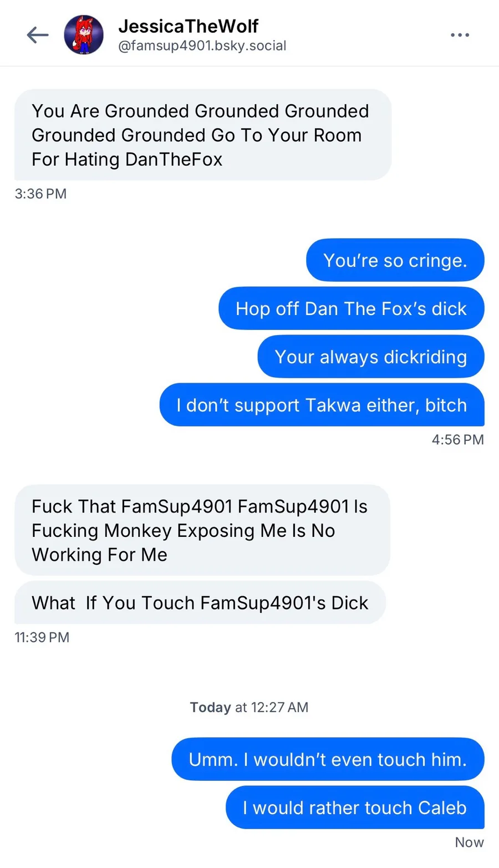Tap the "I don't support Takwa" message
The image size is (499, 868).
point(322,405)
